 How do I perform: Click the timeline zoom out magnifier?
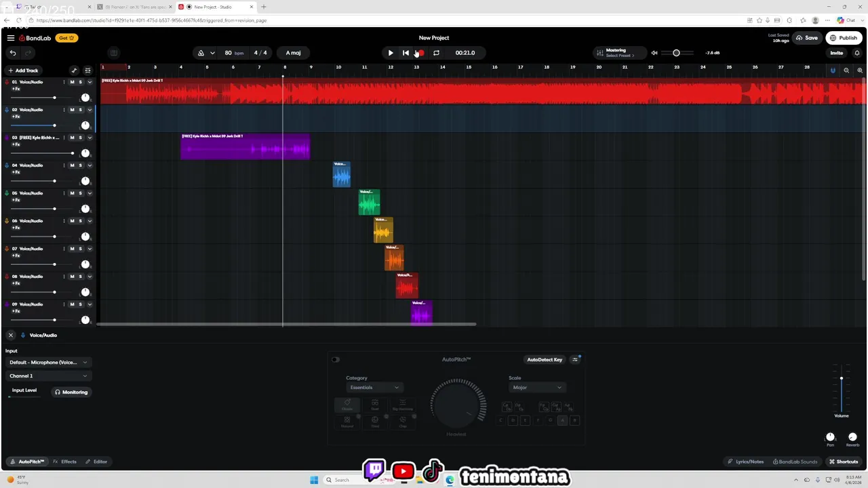(x=846, y=70)
